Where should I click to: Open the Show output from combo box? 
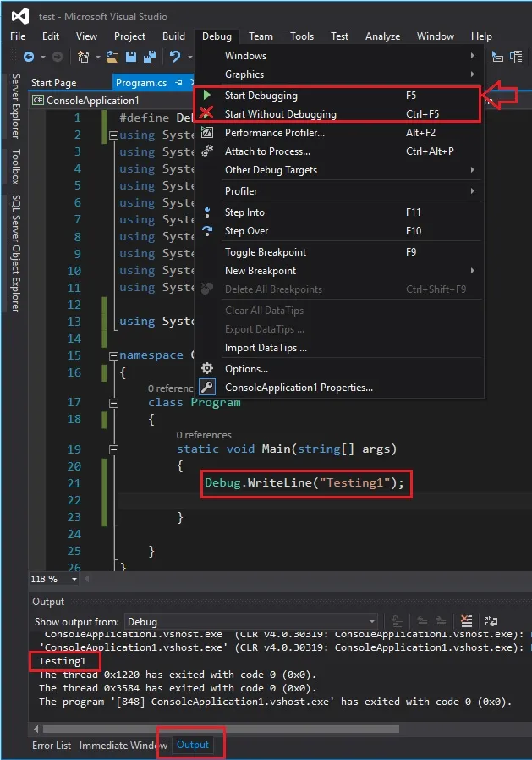251,621
